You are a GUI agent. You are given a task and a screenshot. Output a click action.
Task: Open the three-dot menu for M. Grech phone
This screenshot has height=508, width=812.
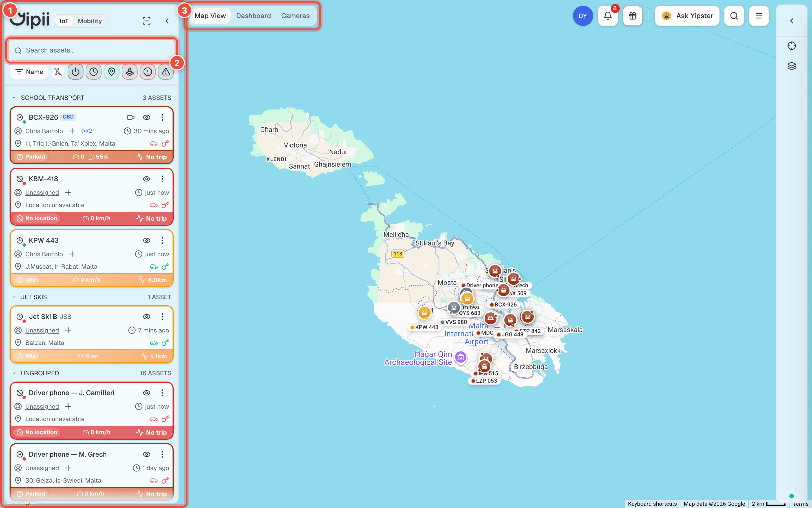[x=162, y=454]
